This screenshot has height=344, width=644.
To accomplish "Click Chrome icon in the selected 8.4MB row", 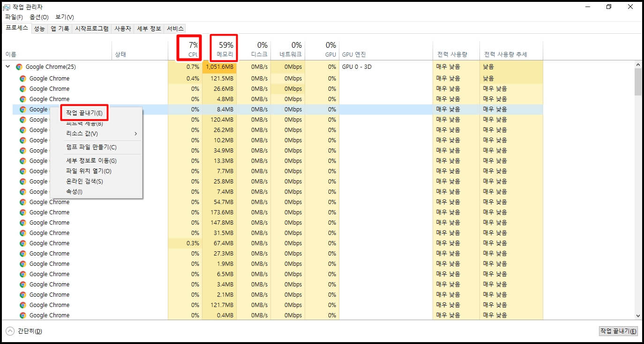I will point(23,110).
